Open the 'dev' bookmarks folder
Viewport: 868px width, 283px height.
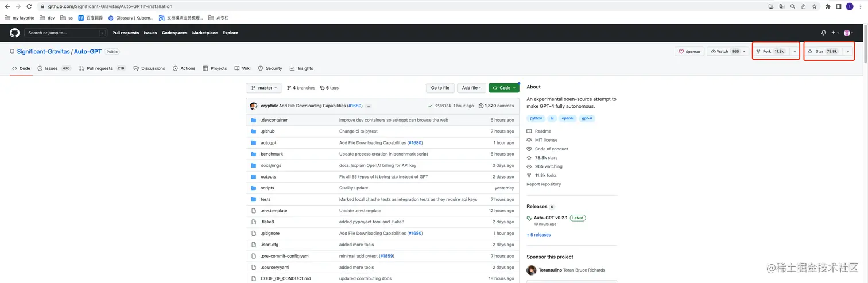click(46, 18)
